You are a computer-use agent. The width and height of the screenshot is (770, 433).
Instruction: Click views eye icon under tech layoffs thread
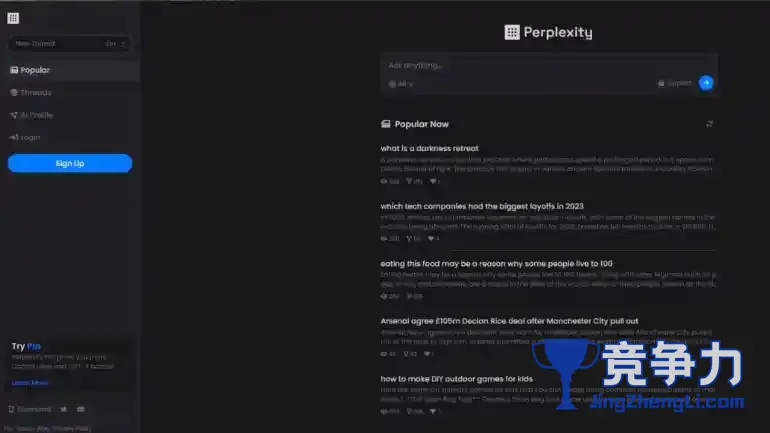click(384, 239)
